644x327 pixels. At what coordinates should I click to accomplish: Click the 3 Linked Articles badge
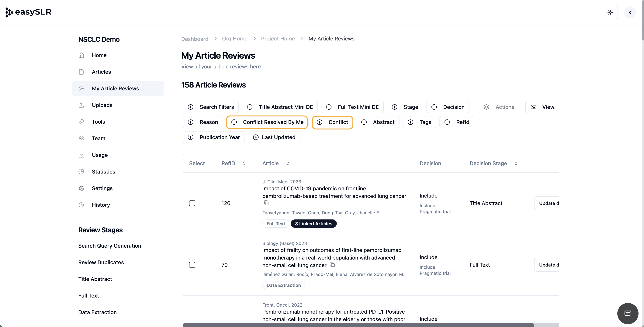pos(313,224)
